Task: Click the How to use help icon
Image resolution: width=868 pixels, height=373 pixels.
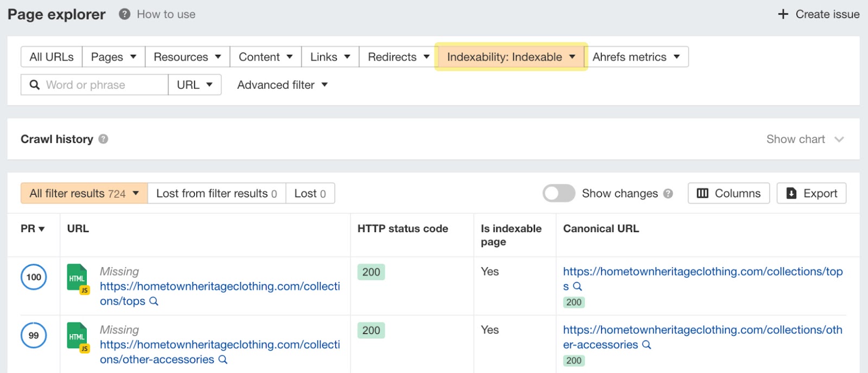Action: [x=125, y=14]
